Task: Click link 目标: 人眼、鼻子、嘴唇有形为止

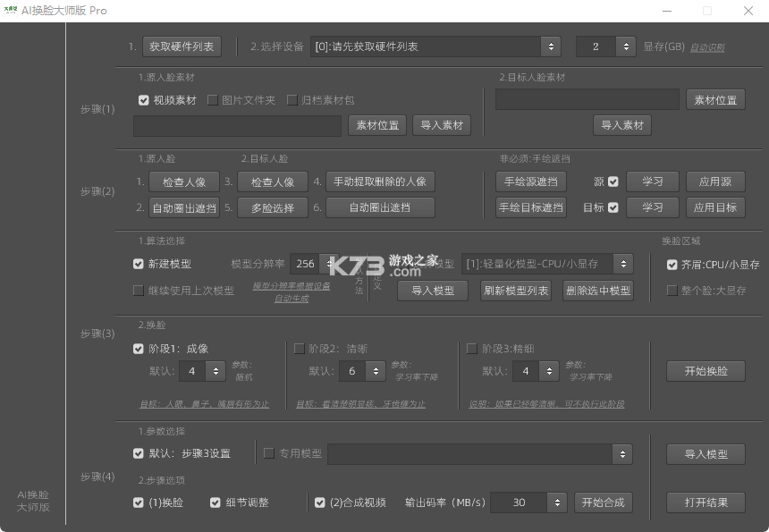Action: pyautogui.click(x=205, y=404)
